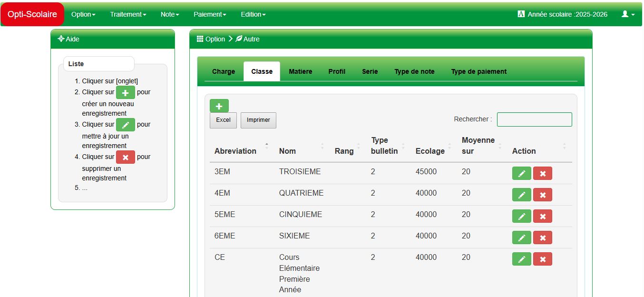
Task: Click the green pencil icon in help list
Action: [x=126, y=125]
